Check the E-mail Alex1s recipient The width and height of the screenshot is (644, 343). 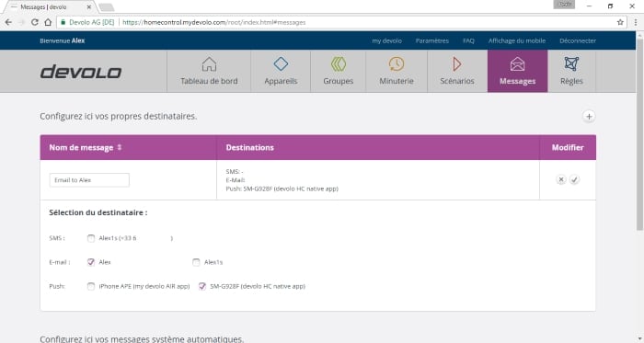point(196,262)
